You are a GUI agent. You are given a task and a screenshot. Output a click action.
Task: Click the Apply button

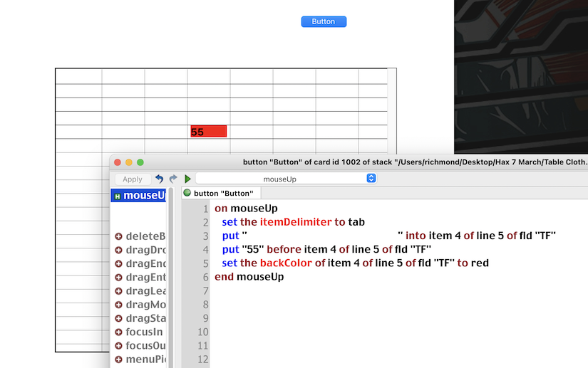133,179
